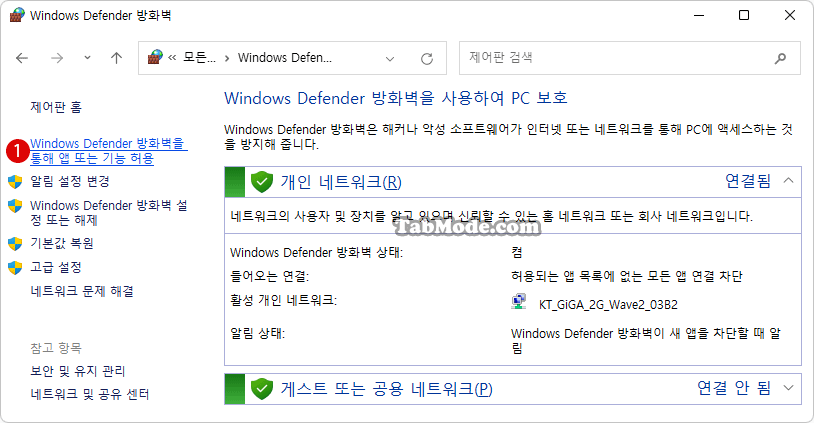Click shield icon beside 기본값 복원

15,243
